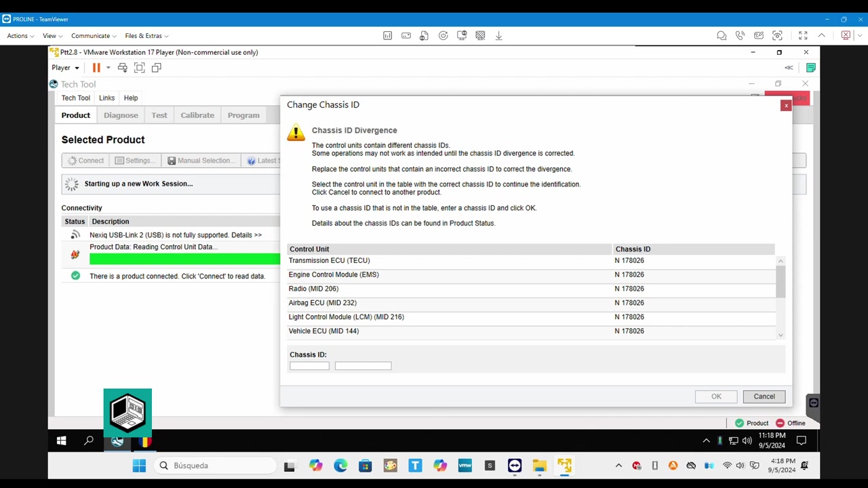Click VMware collapse double-chevron icon

[x=789, y=68]
